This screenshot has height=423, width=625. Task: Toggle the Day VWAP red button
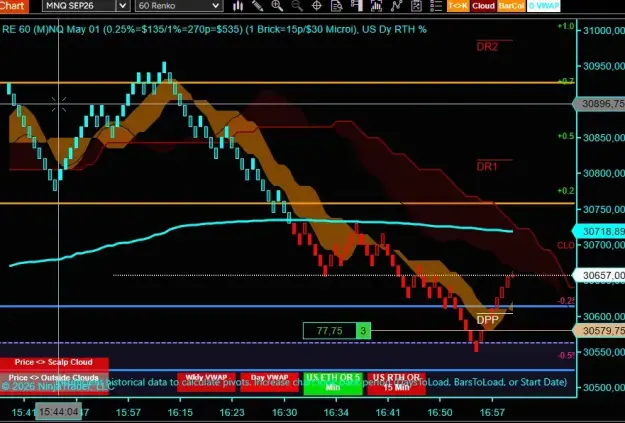269,382
